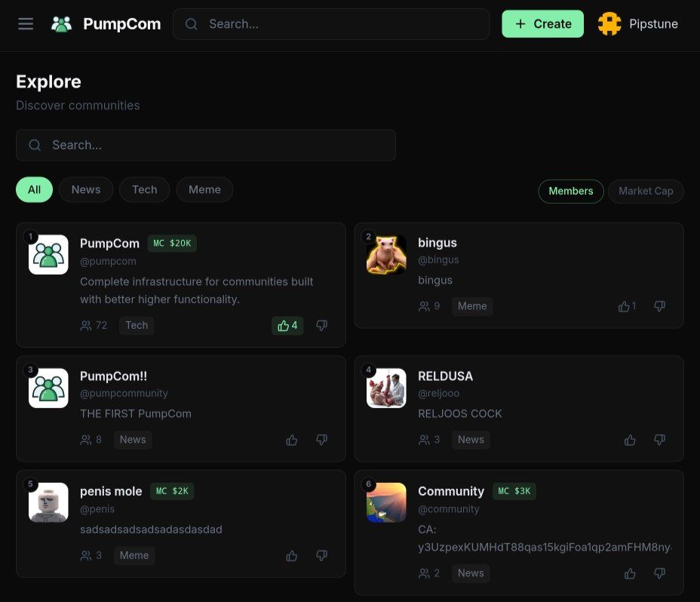Dislike the penis mole community

click(x=321, y=555)
